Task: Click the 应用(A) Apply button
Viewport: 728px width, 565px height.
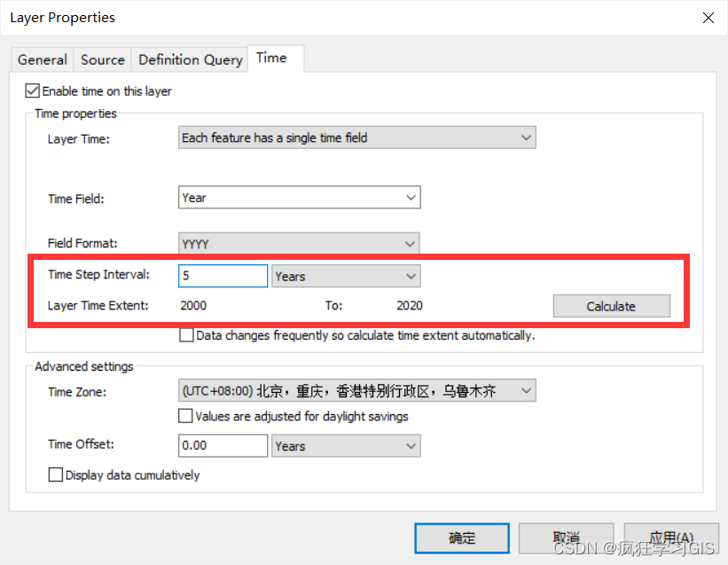Action: [x=671, y=538]
